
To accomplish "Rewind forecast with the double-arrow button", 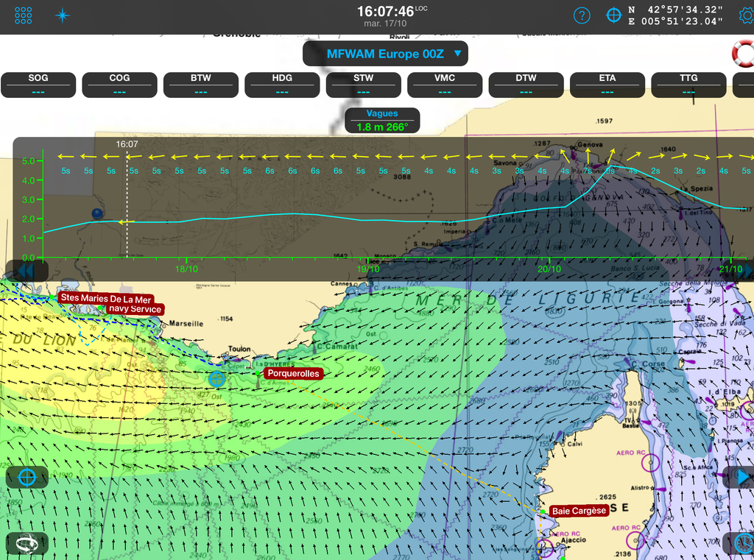I will click(27, 271).
